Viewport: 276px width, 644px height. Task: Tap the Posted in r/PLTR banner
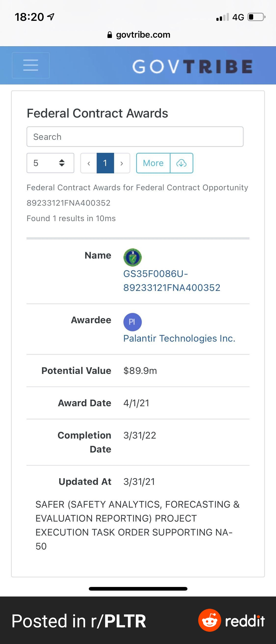click(79, 621)
